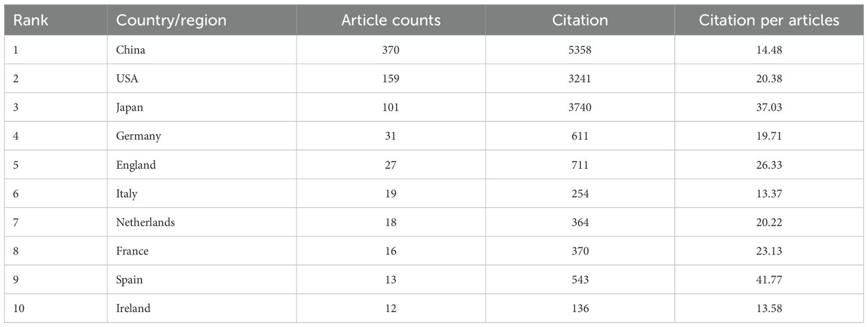Viewport: 868px width, 327px height.
Task: Select the England country cell
Action: [136, 165]
